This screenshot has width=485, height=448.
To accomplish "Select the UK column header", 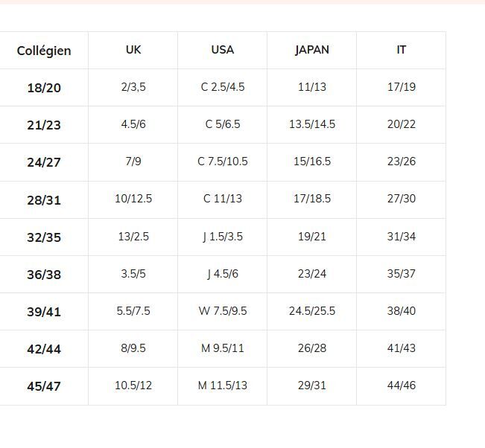I will click(x=133, y=50).
